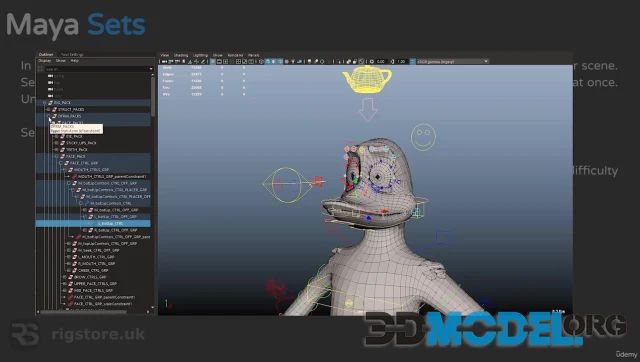
Task: Open the viewport Panels menu
Action: 253,55
